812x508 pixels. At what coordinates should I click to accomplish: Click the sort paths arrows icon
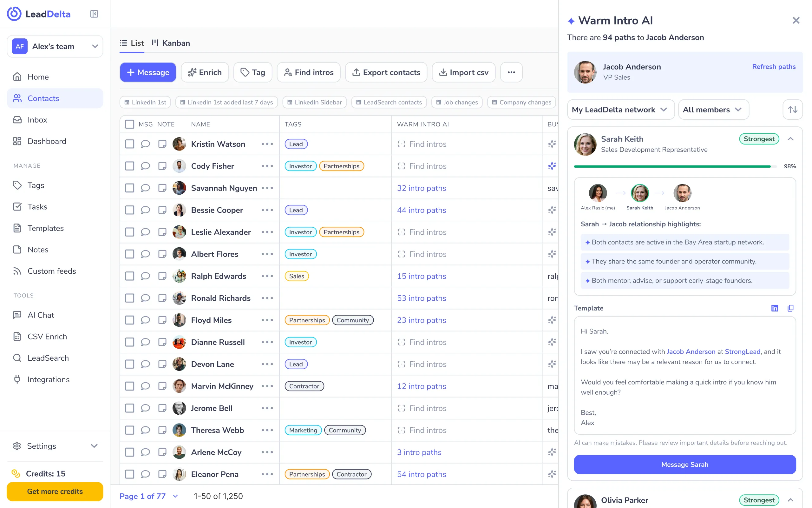[x=793, y=110]
